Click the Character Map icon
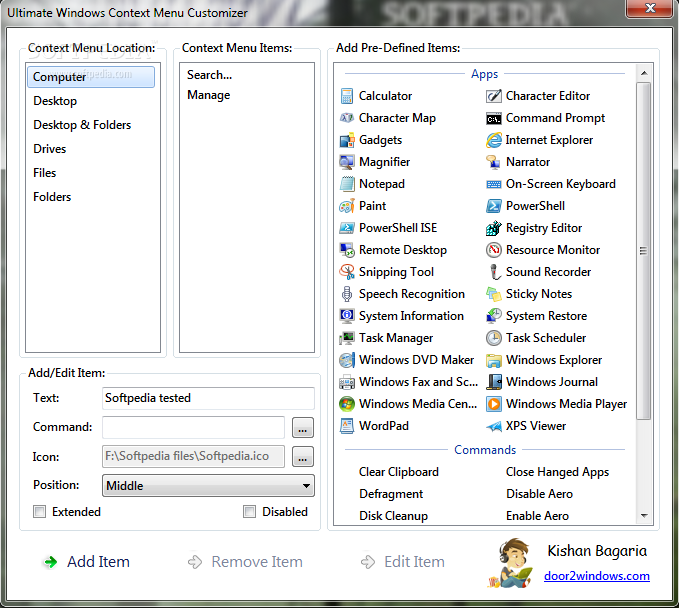This screenshot has width=679, height=608. coord(346,118)
